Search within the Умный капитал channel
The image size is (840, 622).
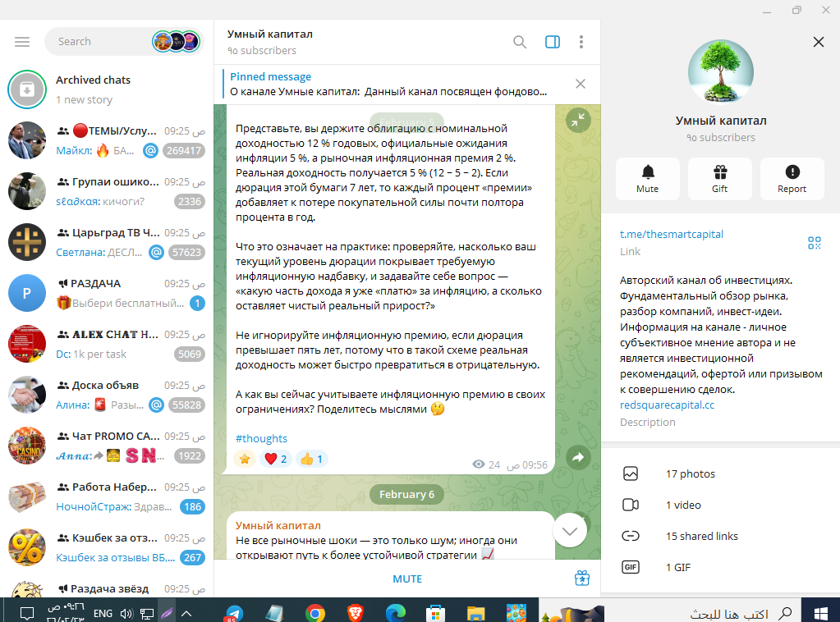(519, 42)
